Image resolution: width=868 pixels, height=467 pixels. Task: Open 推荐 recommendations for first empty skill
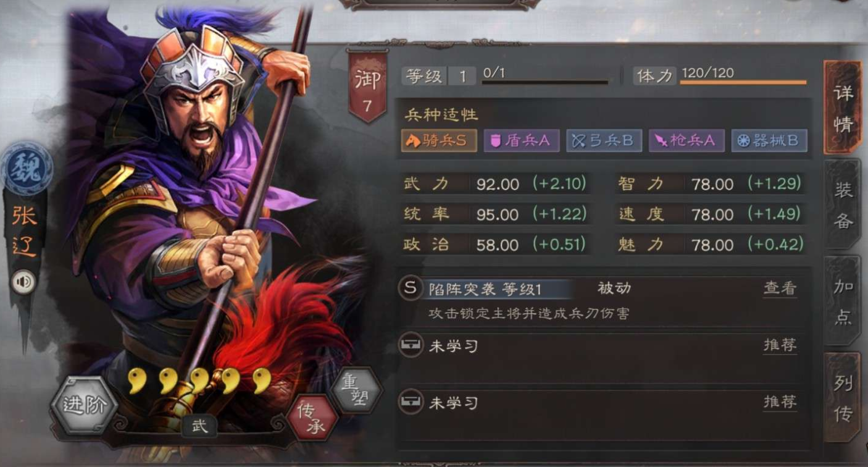pyautogui.click(x=780, y=345)
